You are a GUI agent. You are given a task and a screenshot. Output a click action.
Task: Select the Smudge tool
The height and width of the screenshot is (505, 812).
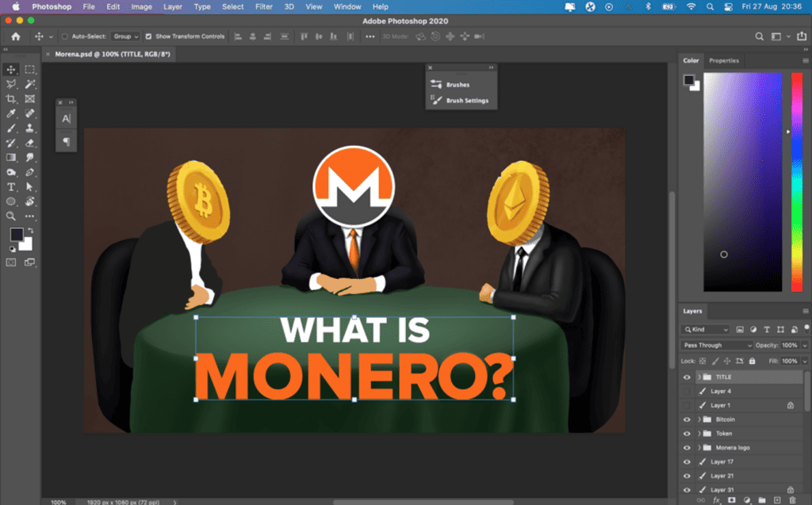(30, 158)
